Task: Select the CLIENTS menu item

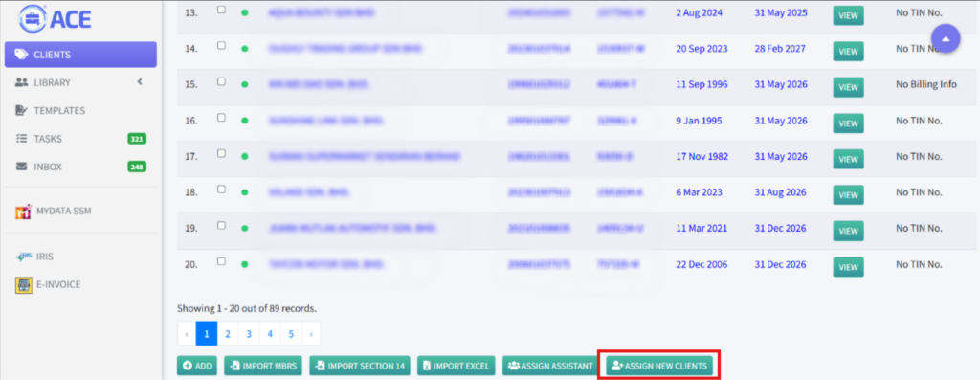Action: pos(80,55)
